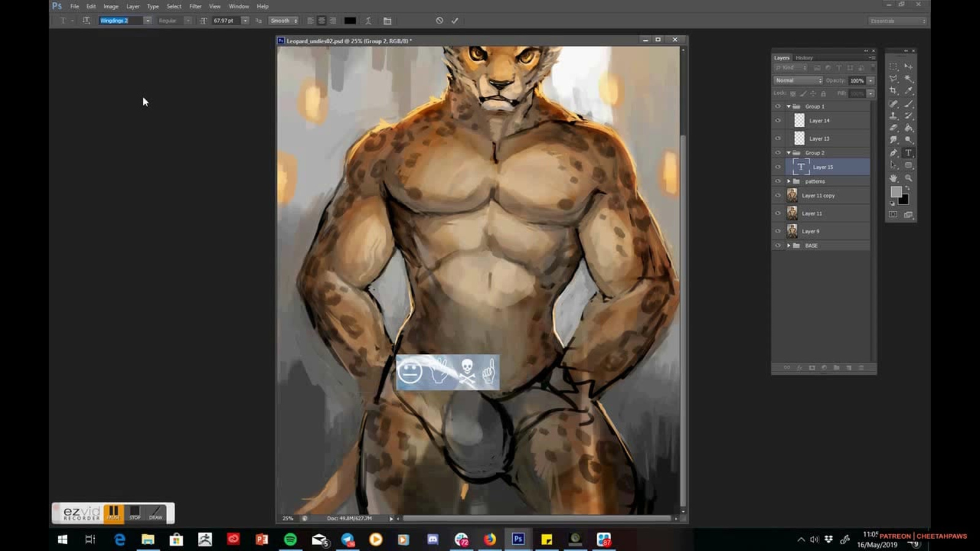
Task: Select the Lasso tool
Action: [894, 78]
